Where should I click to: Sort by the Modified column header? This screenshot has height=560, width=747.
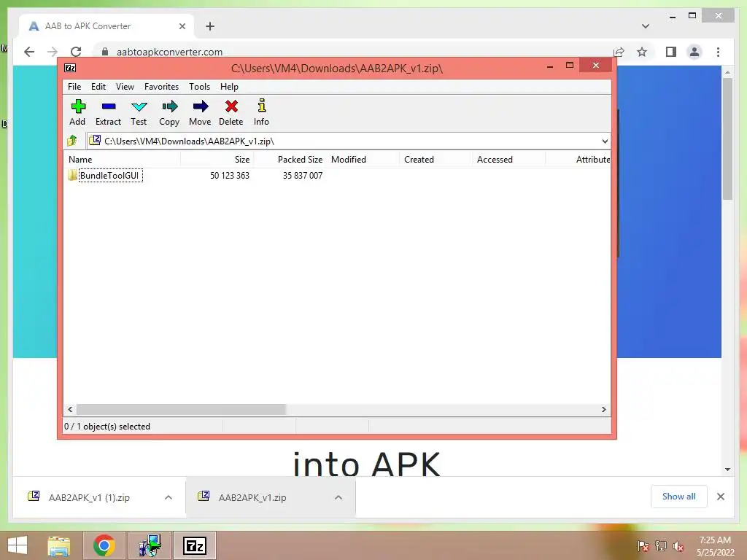[x=363, y=160]
